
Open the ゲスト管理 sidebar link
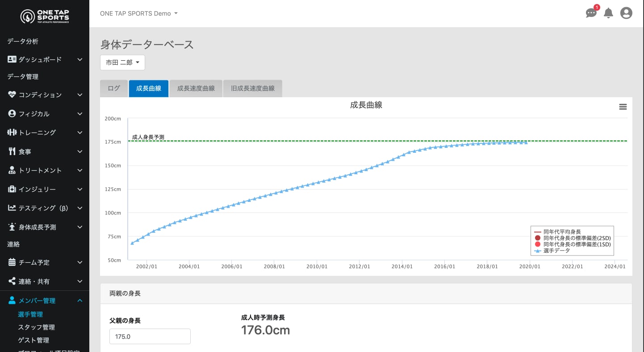[x=33, y=340]
